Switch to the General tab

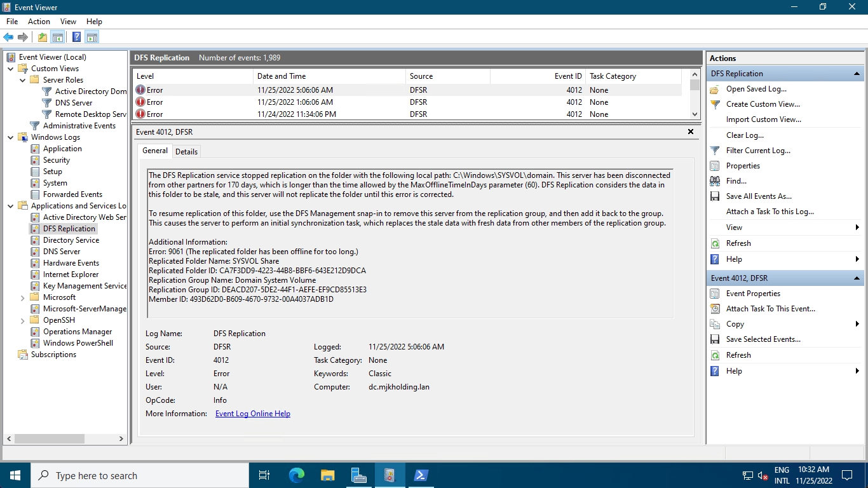click(x=155, y=151)
